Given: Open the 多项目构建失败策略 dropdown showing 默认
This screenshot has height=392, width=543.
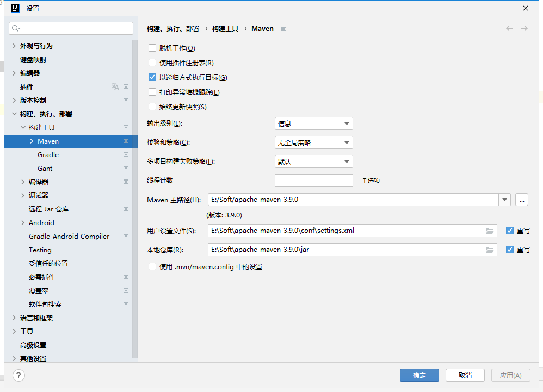Looking at the screenshot, I should point(314,161).
